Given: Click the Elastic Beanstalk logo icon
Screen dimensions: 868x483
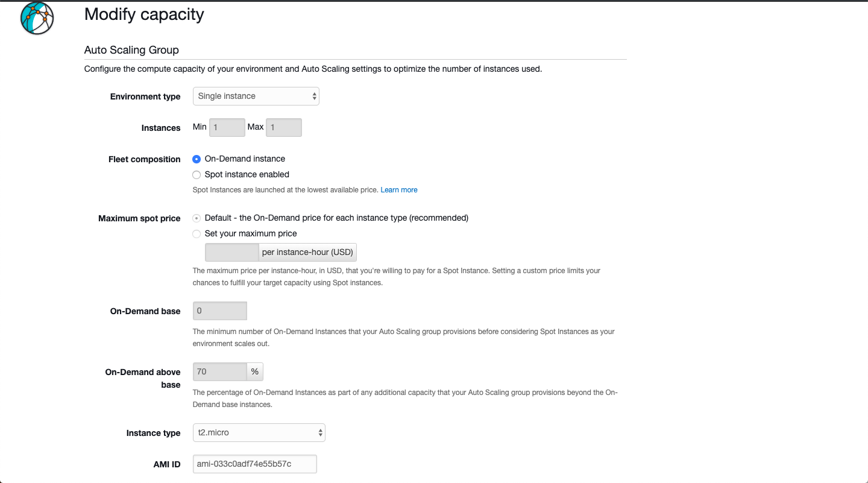Looking at the screenshot, I should (x=37, y=18).
